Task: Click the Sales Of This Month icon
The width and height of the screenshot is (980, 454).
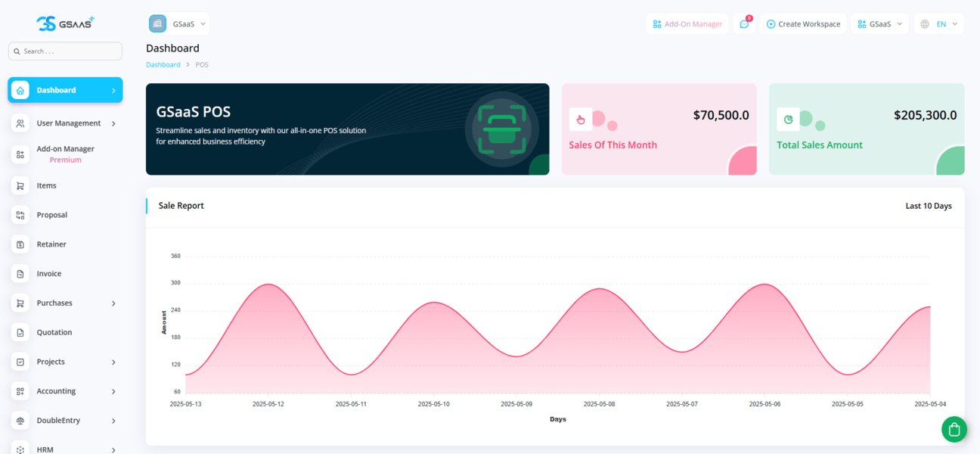Action: click(581, 119)
